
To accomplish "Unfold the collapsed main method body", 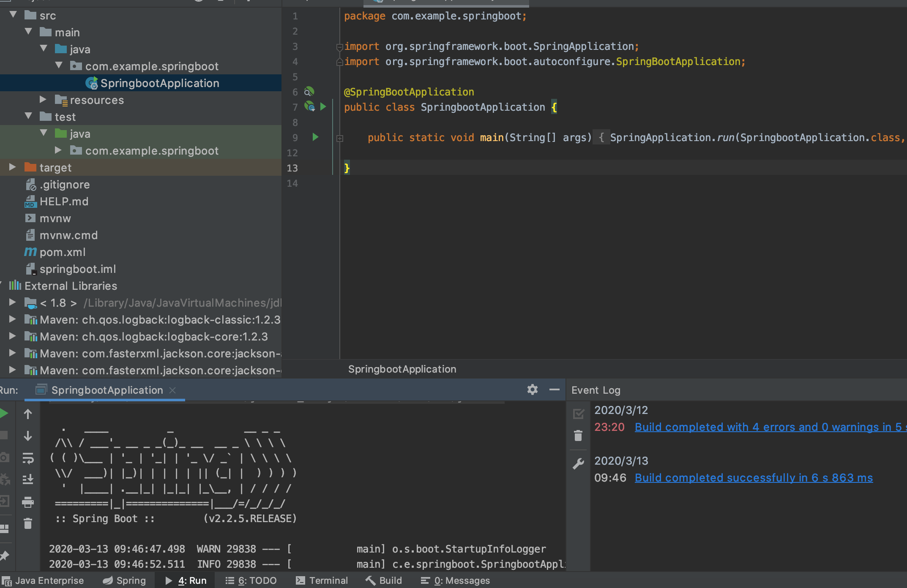I will (340, 138).
